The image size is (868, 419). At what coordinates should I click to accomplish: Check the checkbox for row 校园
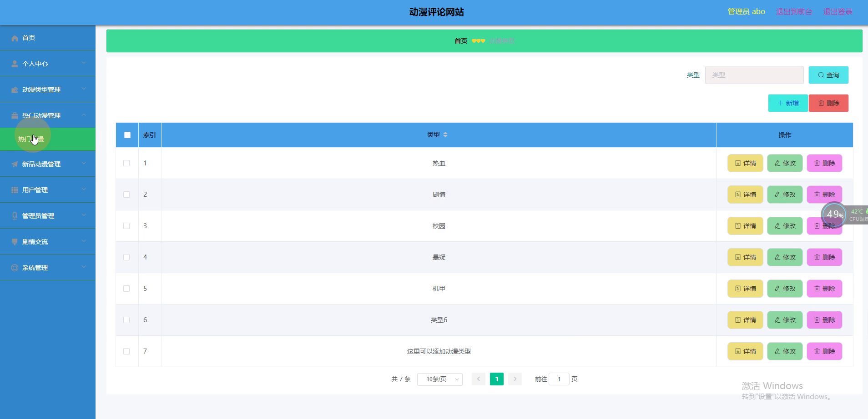[126, 226]
